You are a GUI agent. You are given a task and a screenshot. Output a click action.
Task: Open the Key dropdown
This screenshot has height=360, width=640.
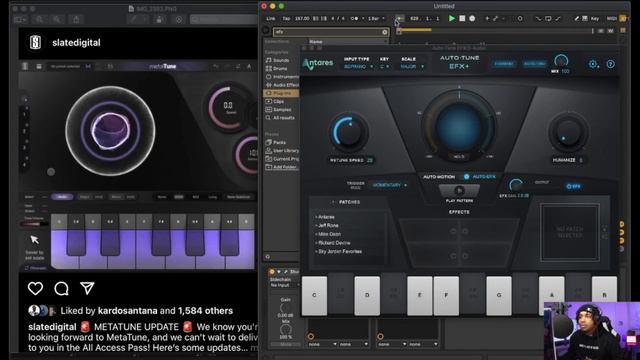coord(384,67)
